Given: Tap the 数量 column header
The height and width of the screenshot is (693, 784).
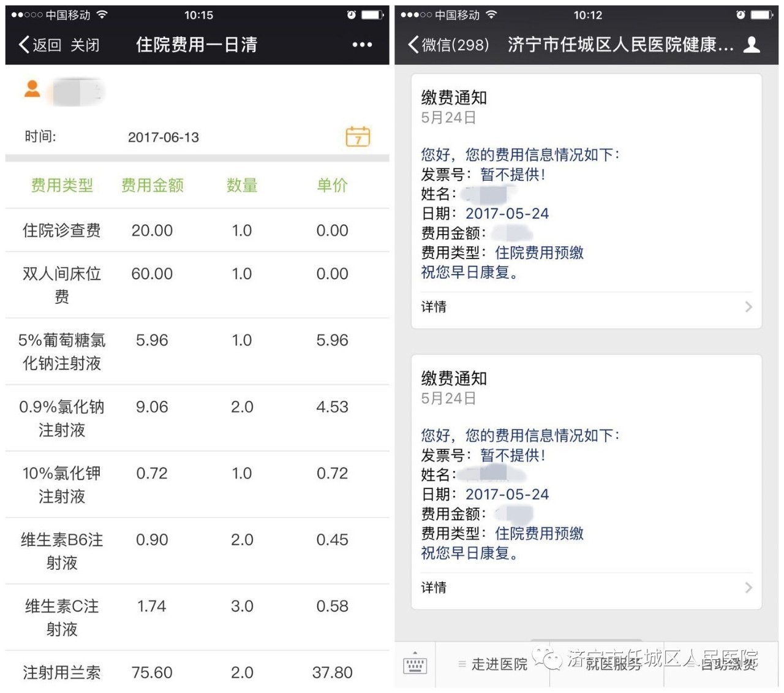Looking at the screenshot, I should coord(242,185).
